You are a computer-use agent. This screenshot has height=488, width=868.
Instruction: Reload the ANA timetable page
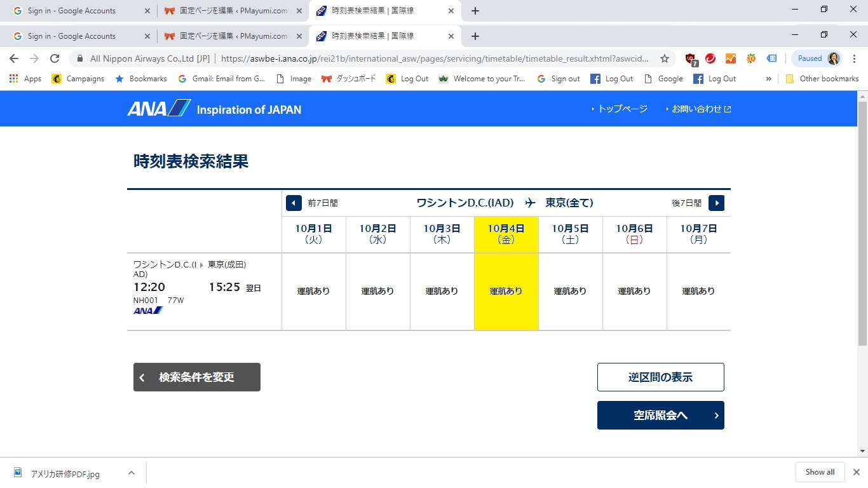point(55,58)
